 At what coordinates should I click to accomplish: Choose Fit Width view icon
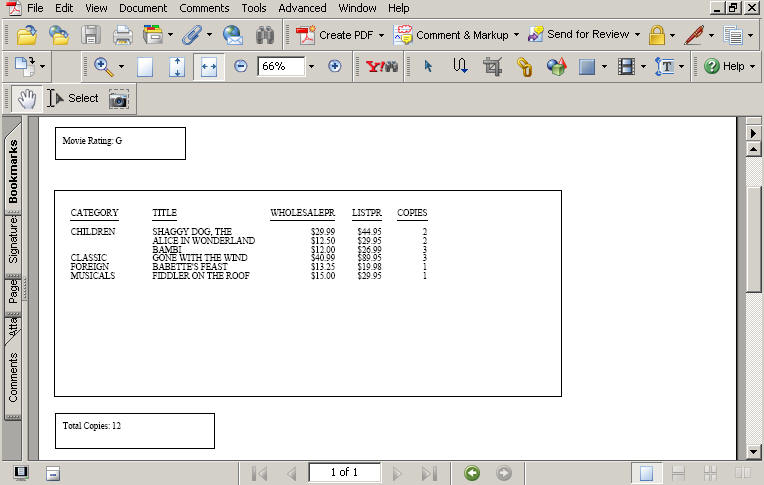209,66
